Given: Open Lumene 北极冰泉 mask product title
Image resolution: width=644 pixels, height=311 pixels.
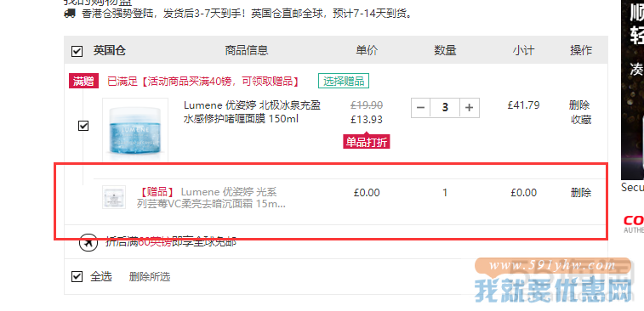Looking at the screenshot, I should (x=252, y=112).
